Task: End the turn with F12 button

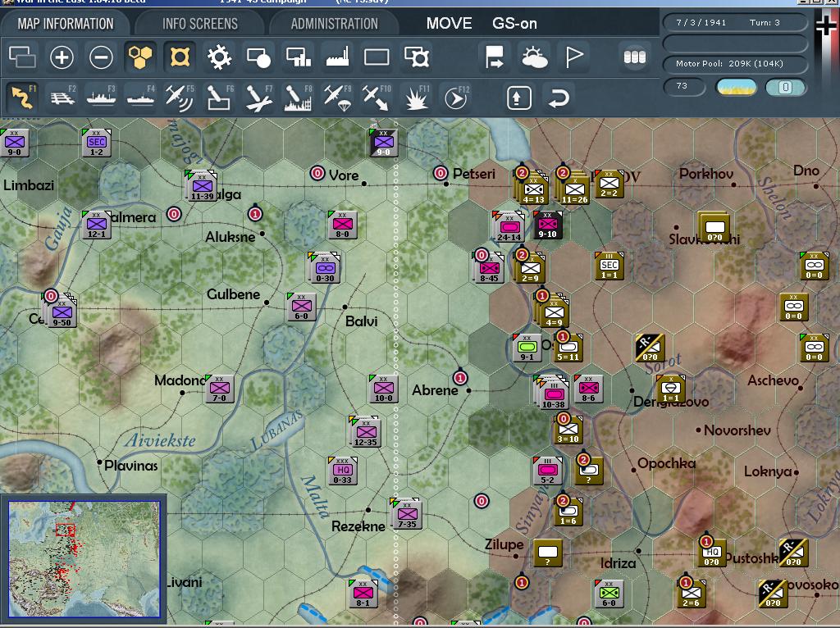Action: [x=456, y=98]
